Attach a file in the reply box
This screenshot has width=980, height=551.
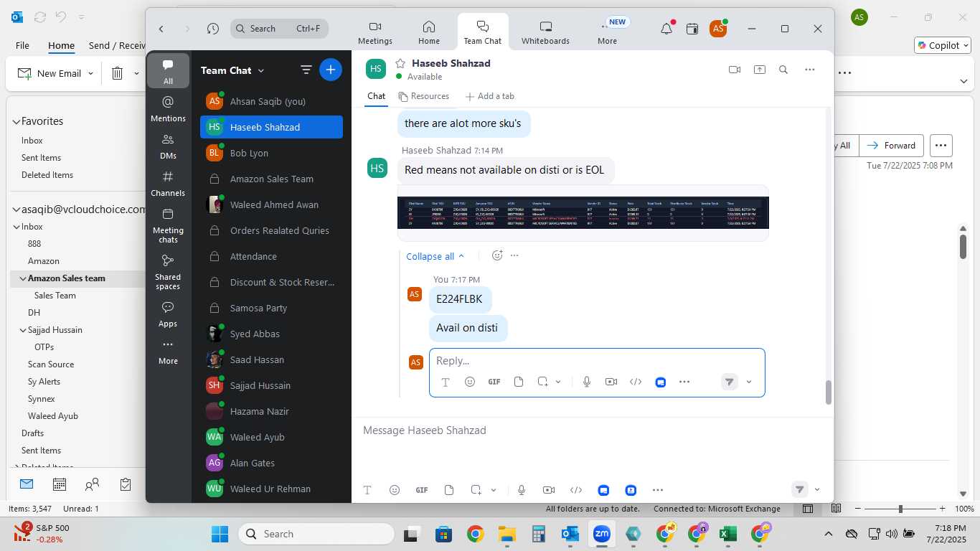tap(519, 382)
